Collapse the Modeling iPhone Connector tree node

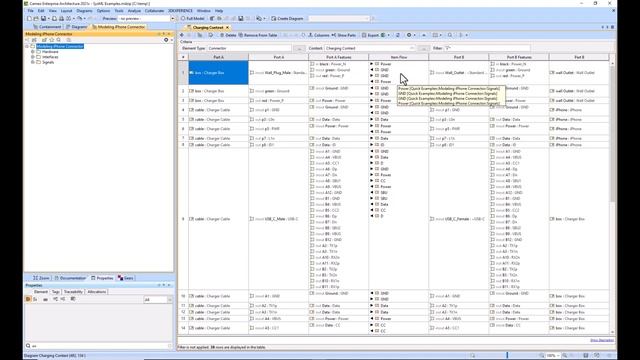tap(27, 47)
